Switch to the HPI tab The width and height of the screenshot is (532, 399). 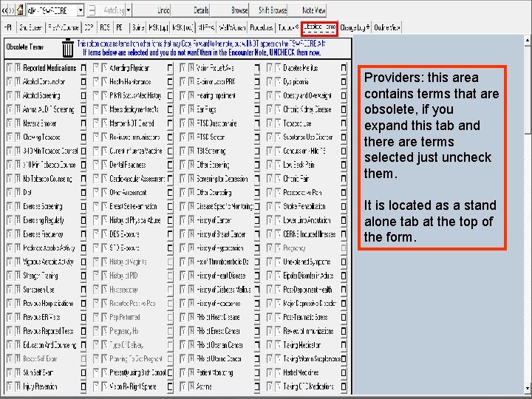coord(8,27)
